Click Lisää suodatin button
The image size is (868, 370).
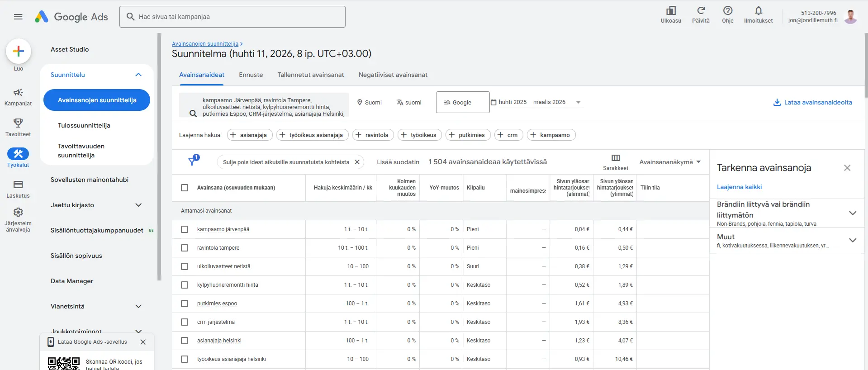click(x=398, y=162)
